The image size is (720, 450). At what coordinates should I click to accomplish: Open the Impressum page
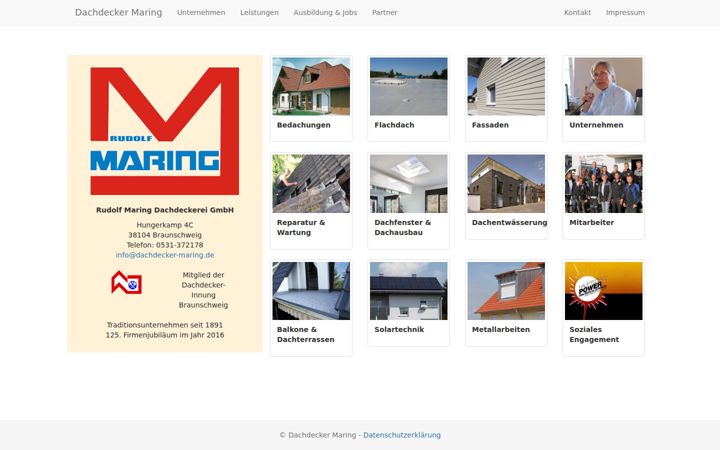[x=625, y=13]
